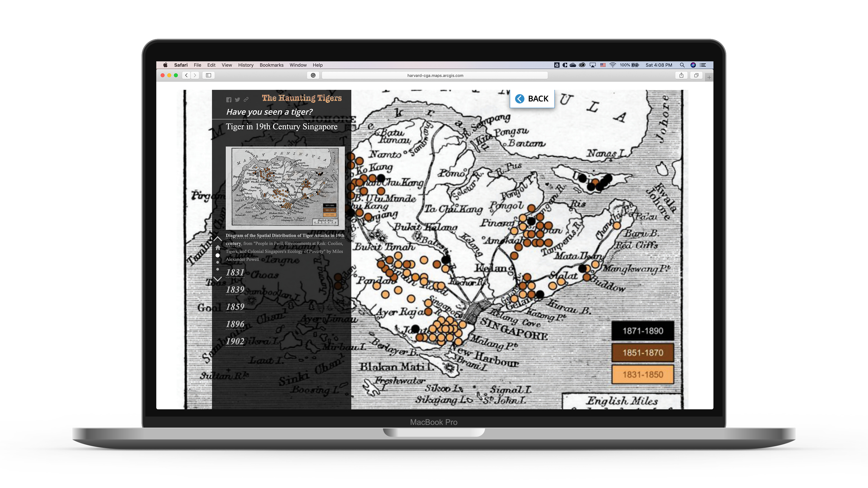The image size is (868, 488).
Task: Open the Bookmarks menu
Action: click(271, 65)
